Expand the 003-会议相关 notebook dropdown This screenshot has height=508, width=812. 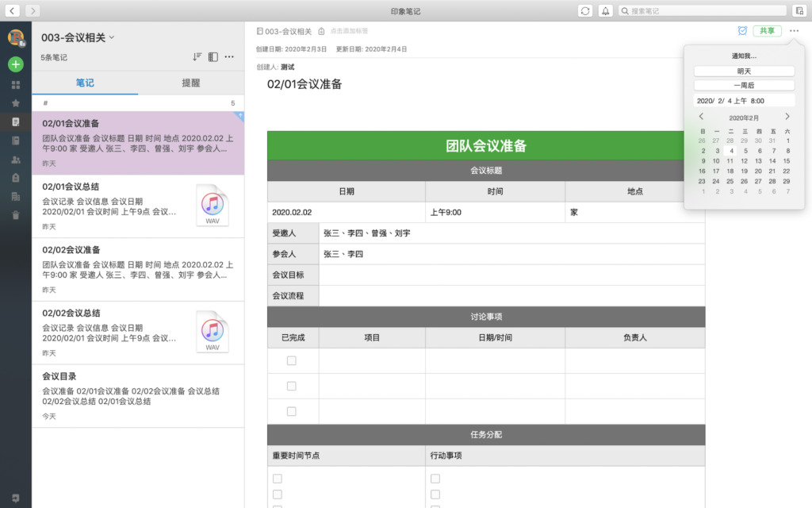pyautogui.click(x=112, y=37)
